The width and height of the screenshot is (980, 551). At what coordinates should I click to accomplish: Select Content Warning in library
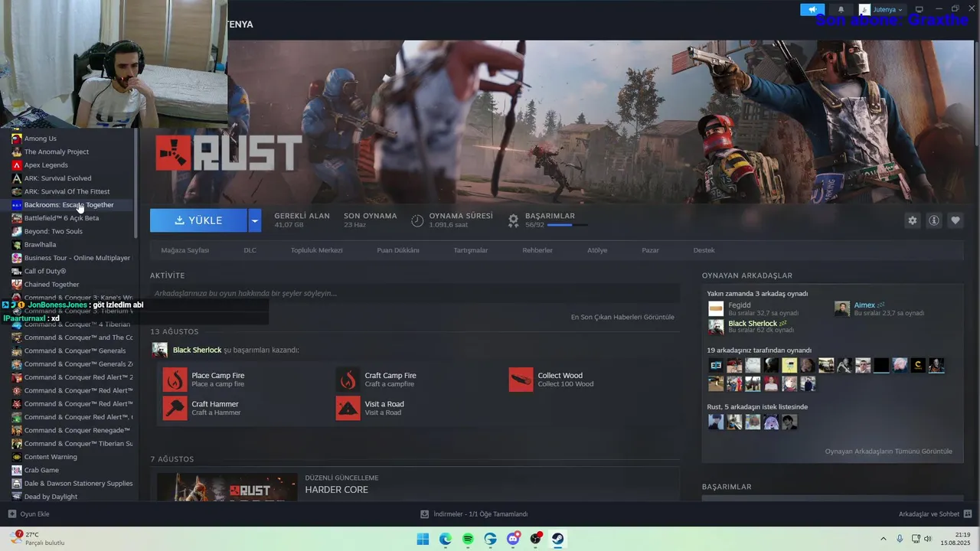(51, 457)
